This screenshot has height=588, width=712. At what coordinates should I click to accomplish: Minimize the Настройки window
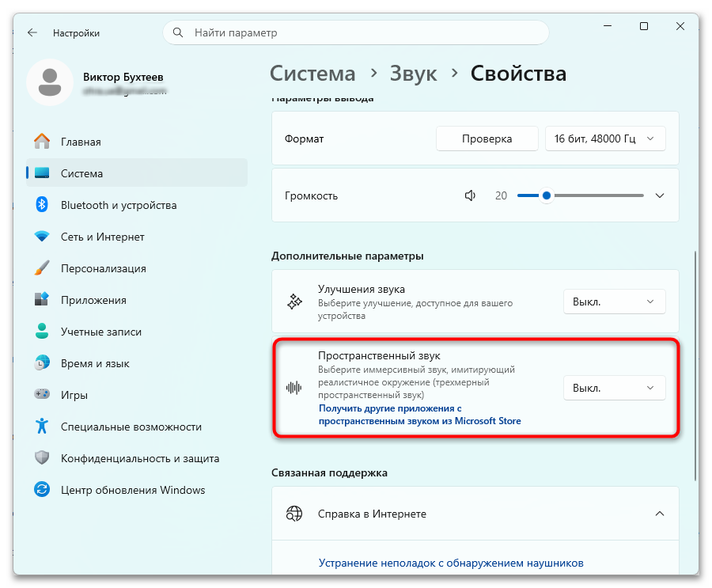coord(608,26)
